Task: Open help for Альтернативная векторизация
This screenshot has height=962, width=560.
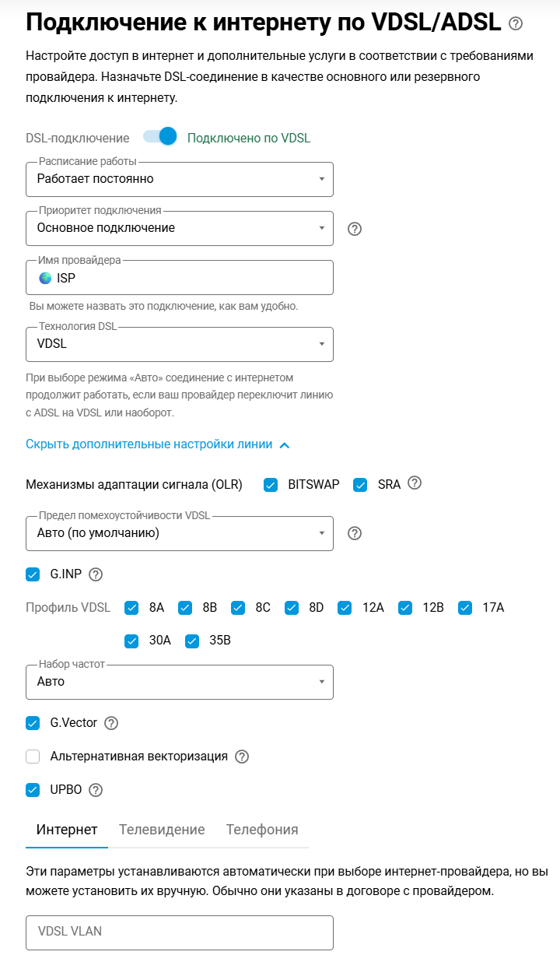Action: pyautogui.click(x=242, y=756)
